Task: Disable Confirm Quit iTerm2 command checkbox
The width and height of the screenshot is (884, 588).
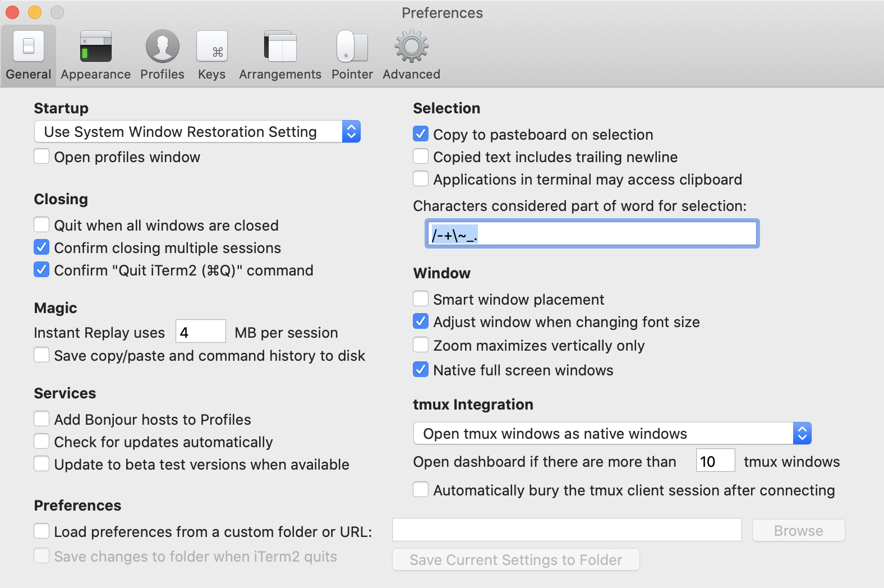Action: pos(42,269)
